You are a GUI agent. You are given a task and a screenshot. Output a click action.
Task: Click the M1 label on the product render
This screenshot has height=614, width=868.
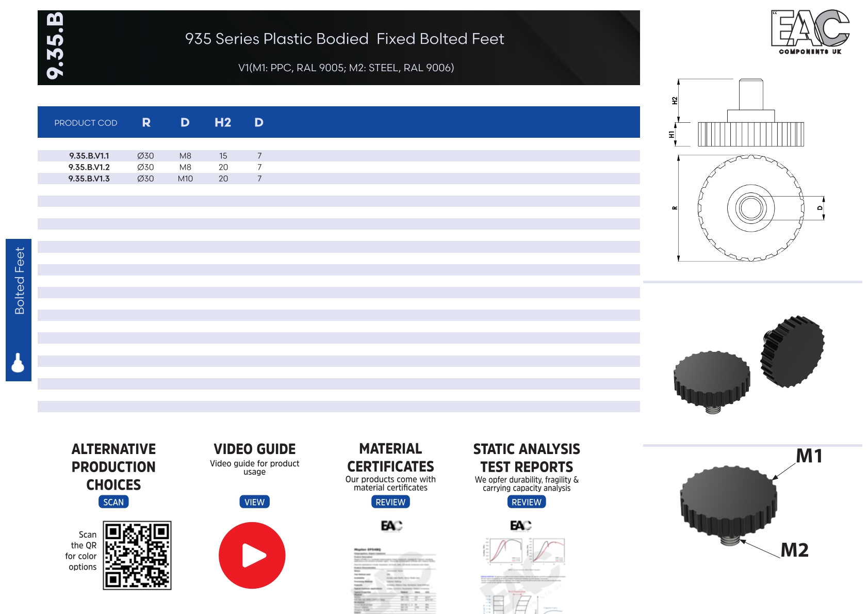(x=809, y=456)
